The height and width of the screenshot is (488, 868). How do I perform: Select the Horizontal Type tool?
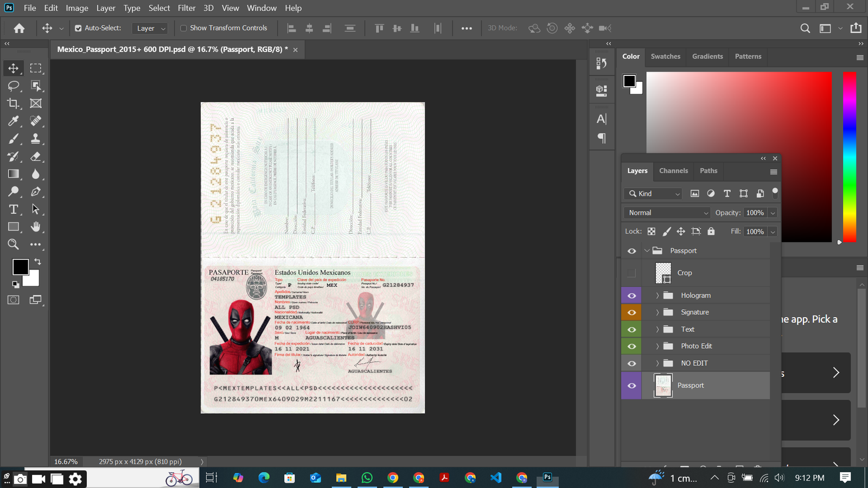tap(14, 209)
